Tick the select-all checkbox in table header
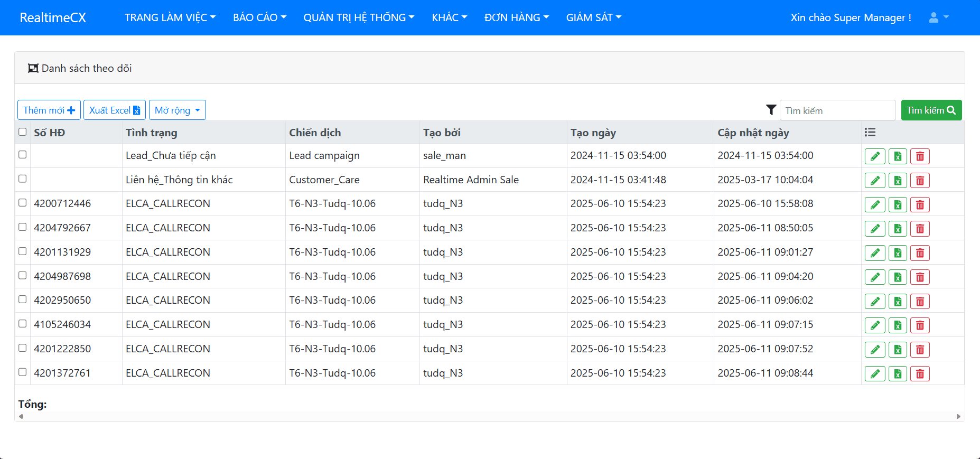This screenshot has height=459, width=980. (x=22, y=132)
